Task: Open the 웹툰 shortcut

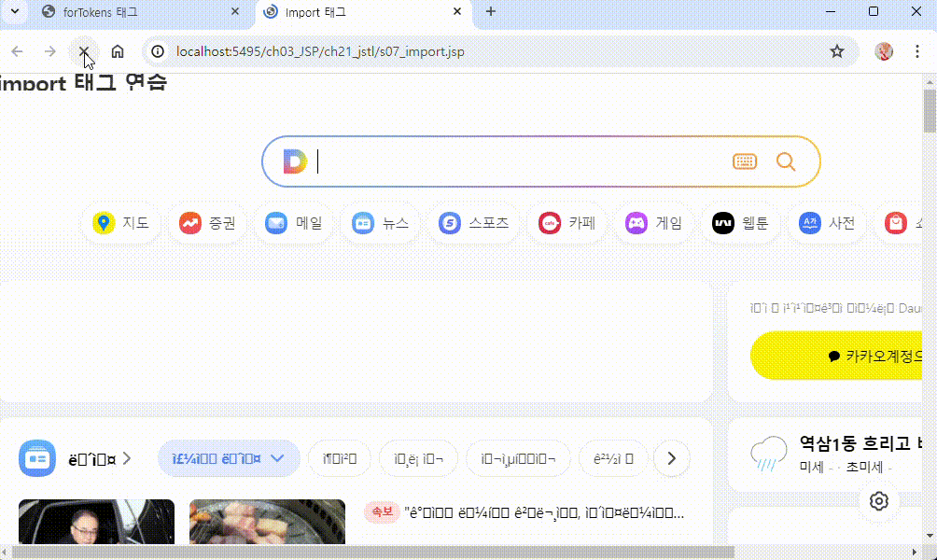Action: pos(740,223)
